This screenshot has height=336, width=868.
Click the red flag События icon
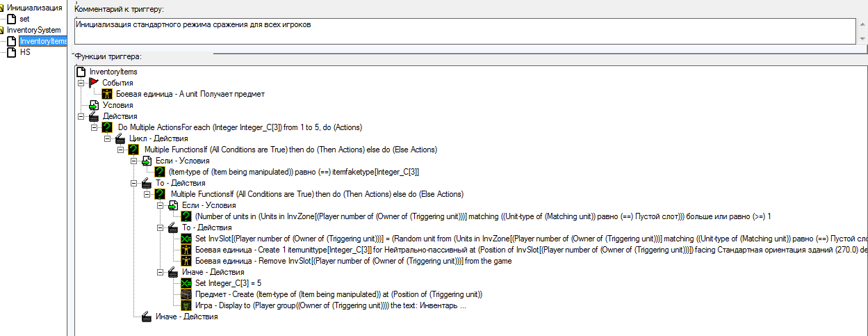coord(95,83)
